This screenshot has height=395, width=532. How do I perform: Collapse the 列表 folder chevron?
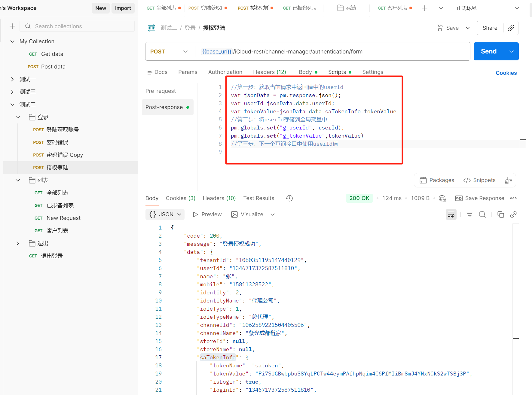coord(18,180)
